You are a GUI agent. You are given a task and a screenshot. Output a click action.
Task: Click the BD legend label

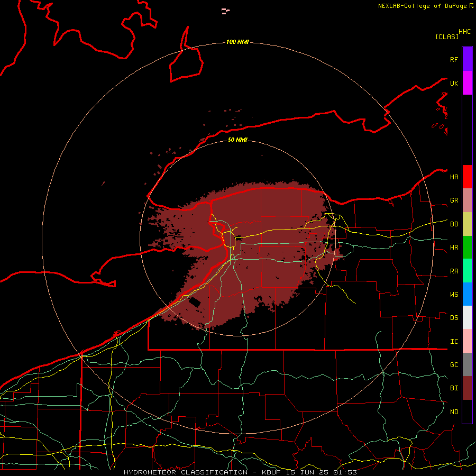[454, 224]
